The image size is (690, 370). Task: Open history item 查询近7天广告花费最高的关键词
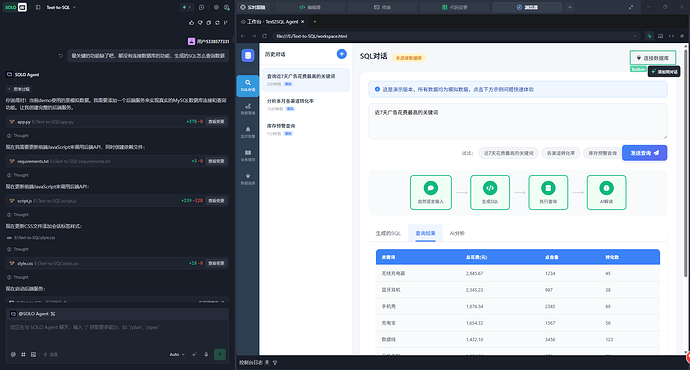click(306, 79)
